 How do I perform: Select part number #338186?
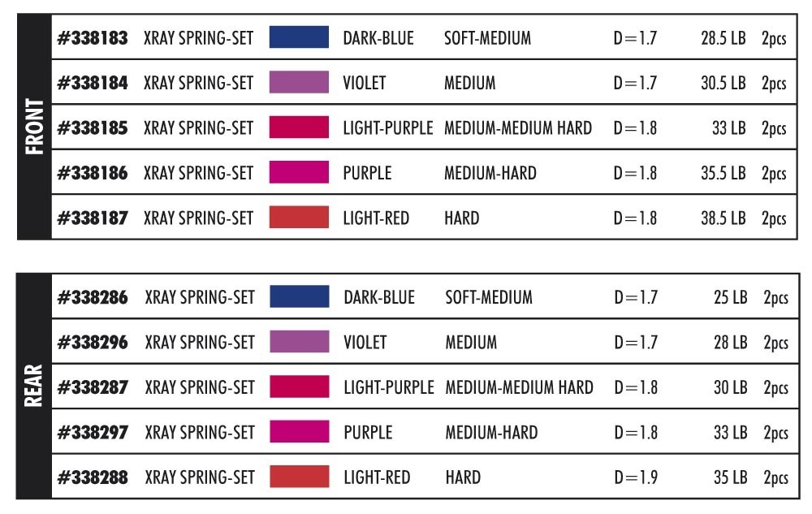[93, 173]
